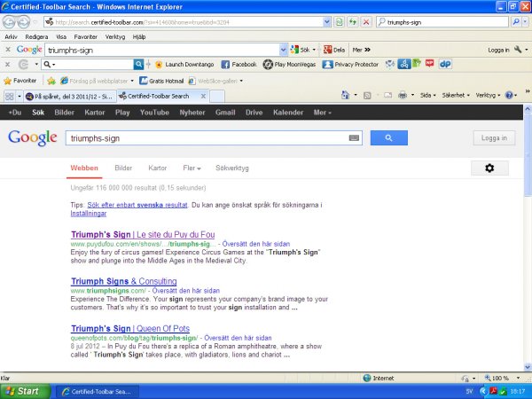Image resolution: width=532 pixels, height=399 pixels.
Task: Open Triumph Signs & Consulting result
Action: tap(124, 281)
